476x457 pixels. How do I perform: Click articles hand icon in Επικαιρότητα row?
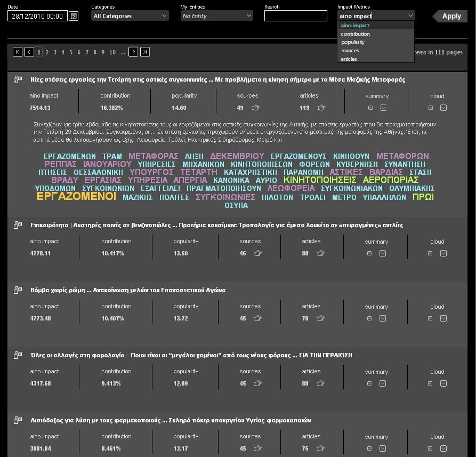[x=320, y=253]
